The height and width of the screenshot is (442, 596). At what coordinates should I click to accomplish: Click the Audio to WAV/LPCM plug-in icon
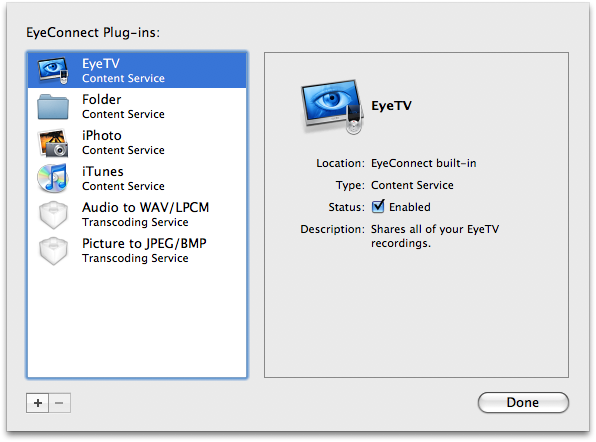pos(53,215)
